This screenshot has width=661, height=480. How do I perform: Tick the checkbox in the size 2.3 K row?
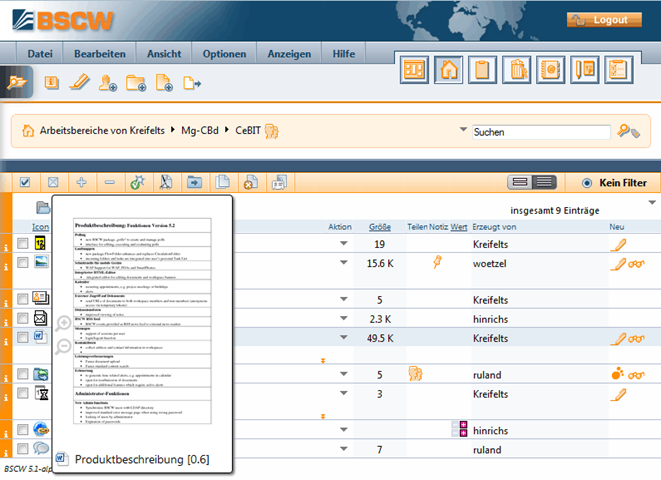[x=22, y=318]
